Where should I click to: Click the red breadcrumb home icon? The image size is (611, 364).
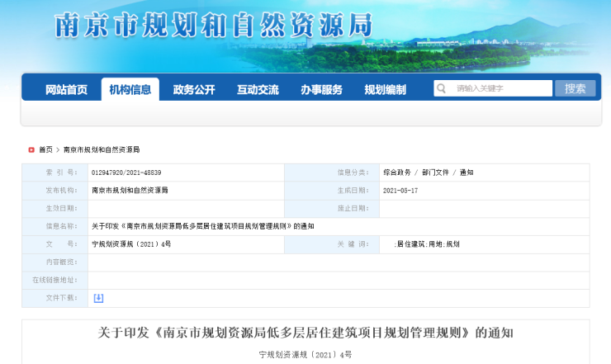click(x=31, y=150)
